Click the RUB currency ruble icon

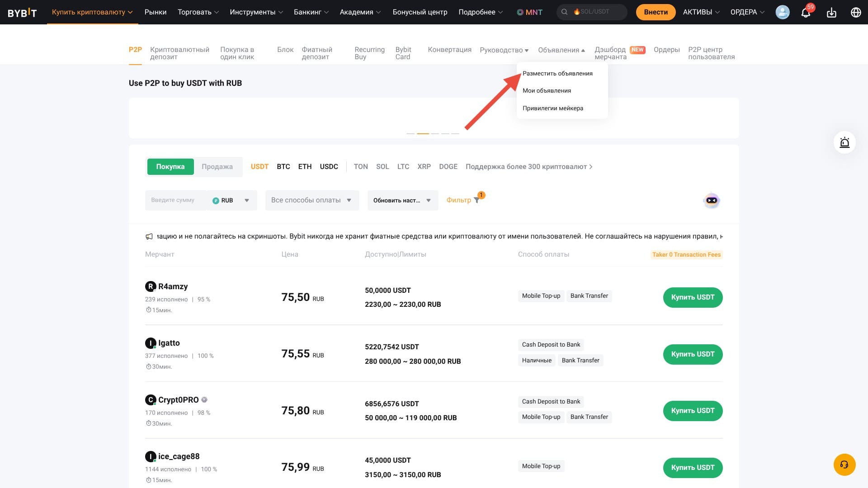click(x=216, y=201)
